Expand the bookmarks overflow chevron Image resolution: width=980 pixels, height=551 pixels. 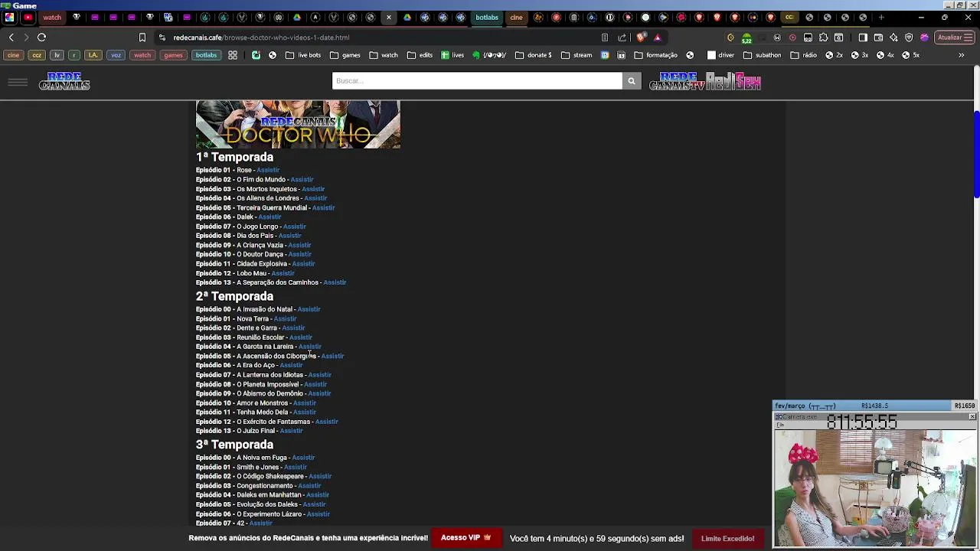coord(961,55)
